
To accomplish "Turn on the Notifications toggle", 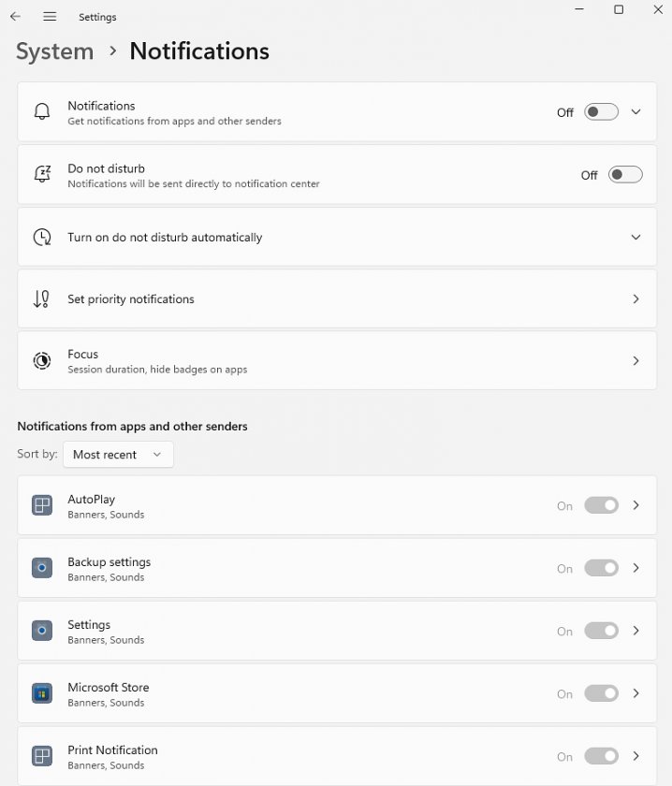I will coord(601,111).
